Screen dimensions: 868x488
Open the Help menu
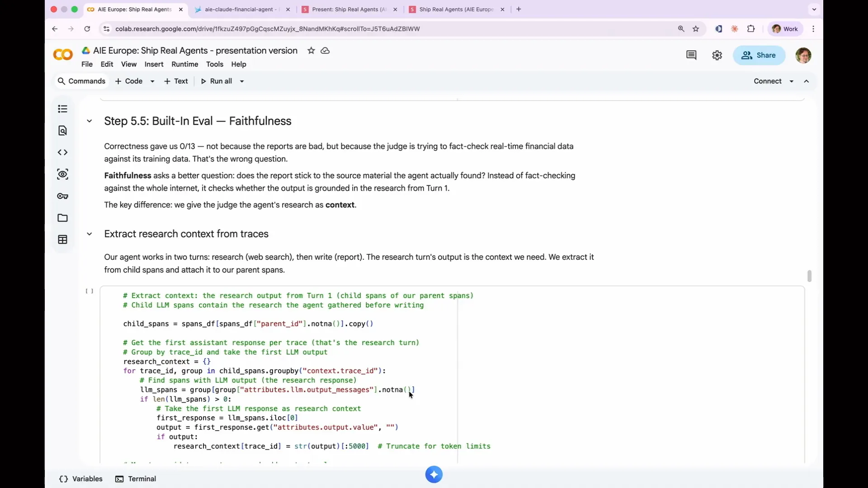(x=239, y=64)
